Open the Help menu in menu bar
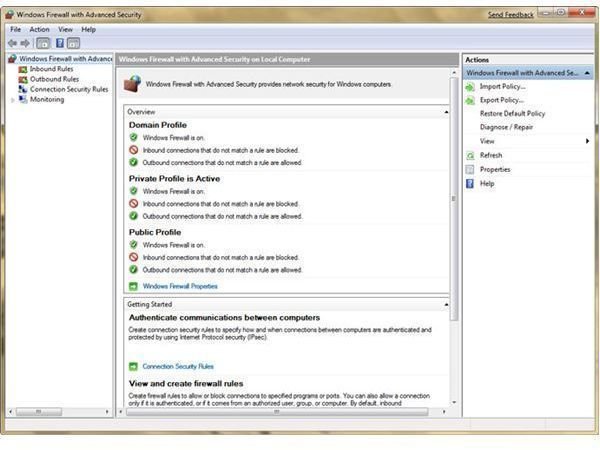Image resolution: width=600 pixels, height=450 pixels. [88, 29]
